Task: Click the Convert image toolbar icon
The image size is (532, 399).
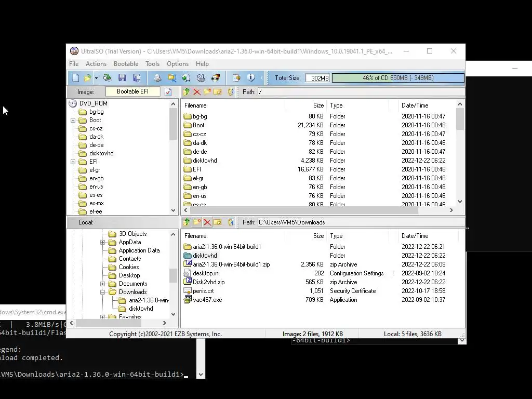Action: (x=187, y=78)
